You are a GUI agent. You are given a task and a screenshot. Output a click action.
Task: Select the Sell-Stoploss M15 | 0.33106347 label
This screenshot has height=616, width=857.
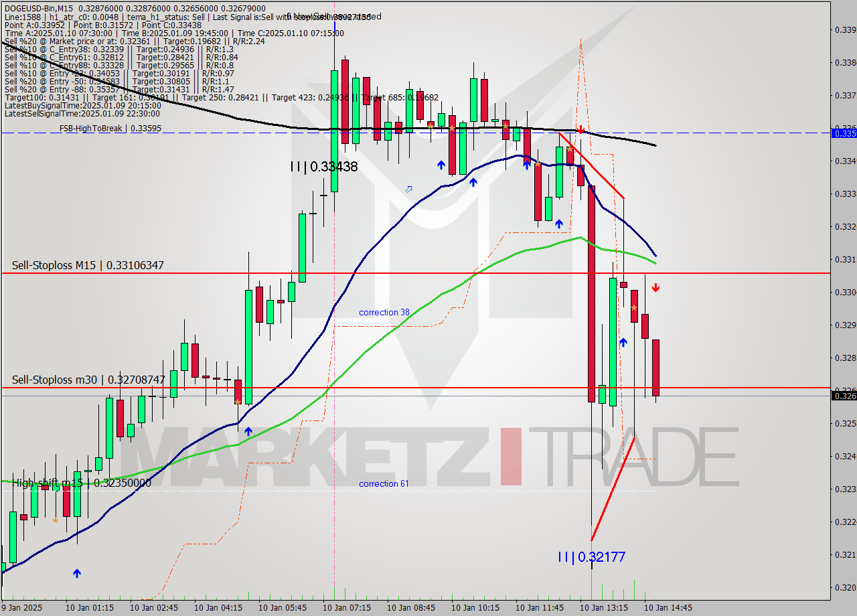pos(88,266)
